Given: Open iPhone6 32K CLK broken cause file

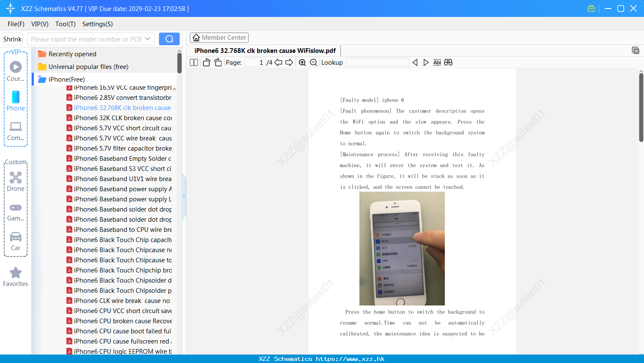Looking at the screenshot, I should [x=119, y=118].
